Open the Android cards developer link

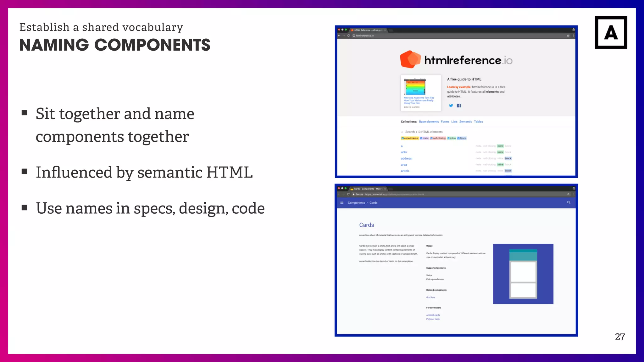433,315
